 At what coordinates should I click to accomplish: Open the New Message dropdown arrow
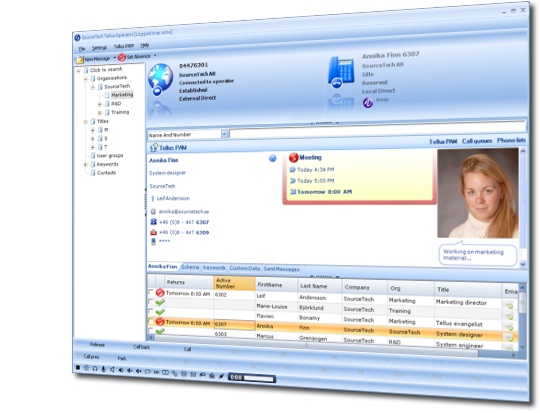pyautogui.click(x=114, y=58)
